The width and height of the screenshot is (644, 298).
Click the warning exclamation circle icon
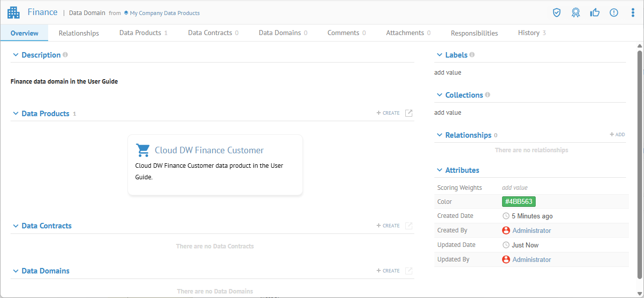(614, 13)
